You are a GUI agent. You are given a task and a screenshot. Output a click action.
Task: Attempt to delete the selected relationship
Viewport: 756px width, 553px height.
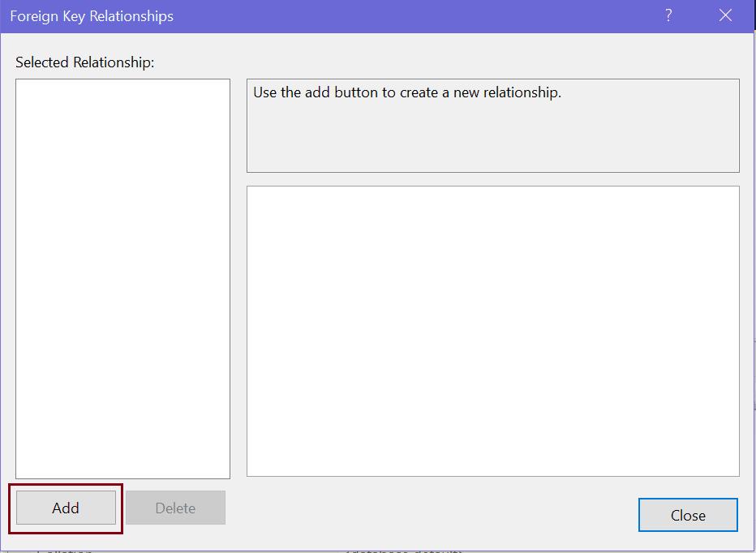pyautogui.click(x=175, y=508)
